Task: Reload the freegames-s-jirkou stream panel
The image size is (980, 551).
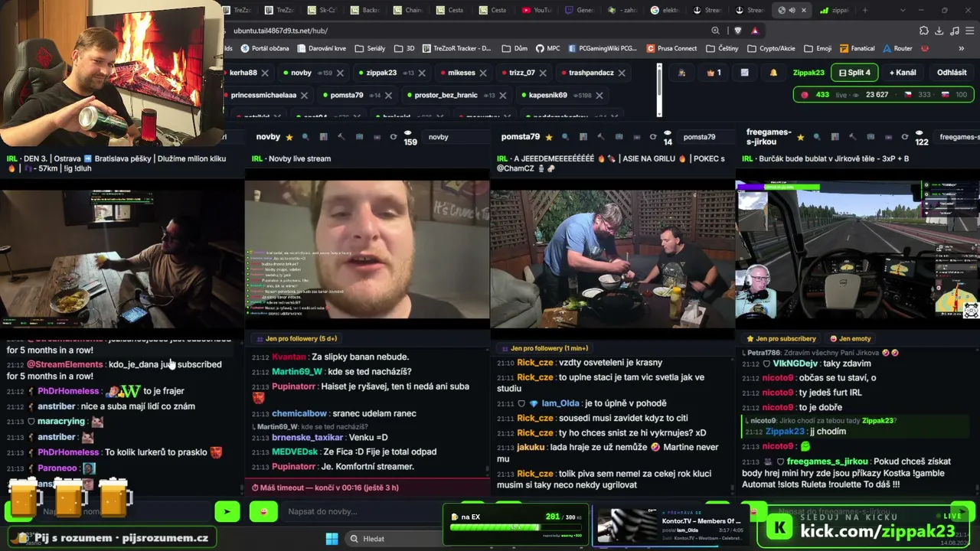Action: [904, 137]
